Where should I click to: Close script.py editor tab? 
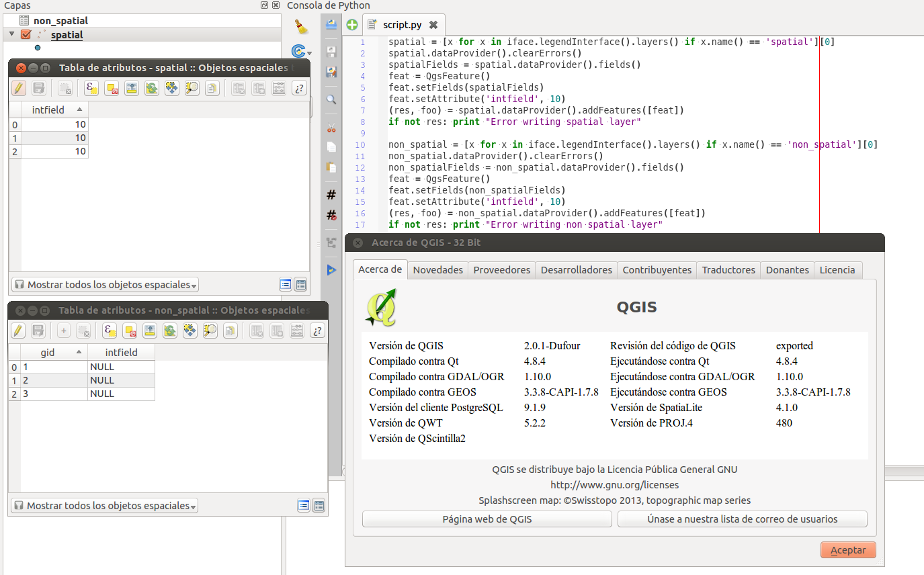coord(433,25)
